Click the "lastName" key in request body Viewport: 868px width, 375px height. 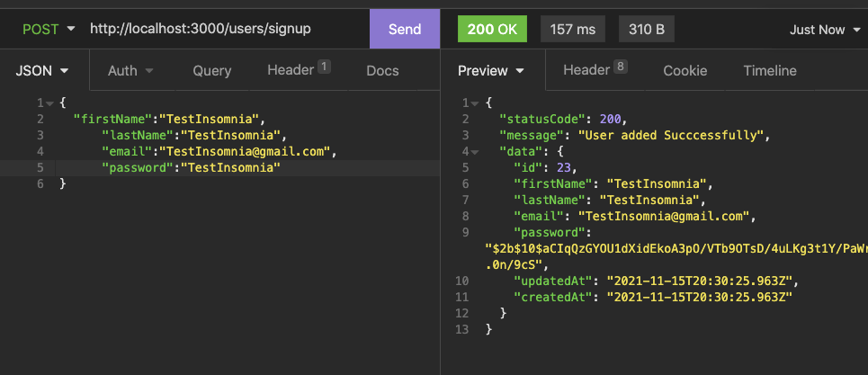coord(138,135)
